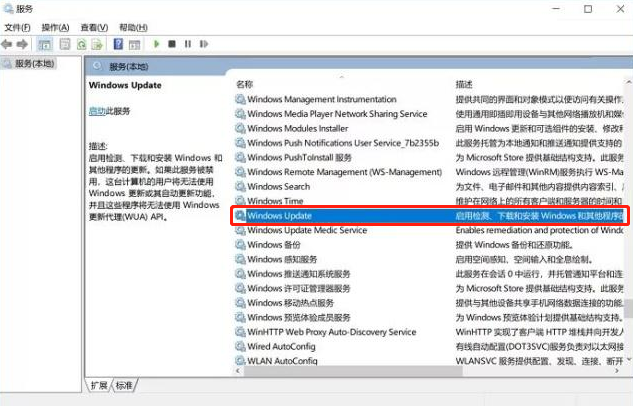Select Windows Media Player Network Sharing Service
This screenshot has height=406, width=633.
tap(430, 114)
